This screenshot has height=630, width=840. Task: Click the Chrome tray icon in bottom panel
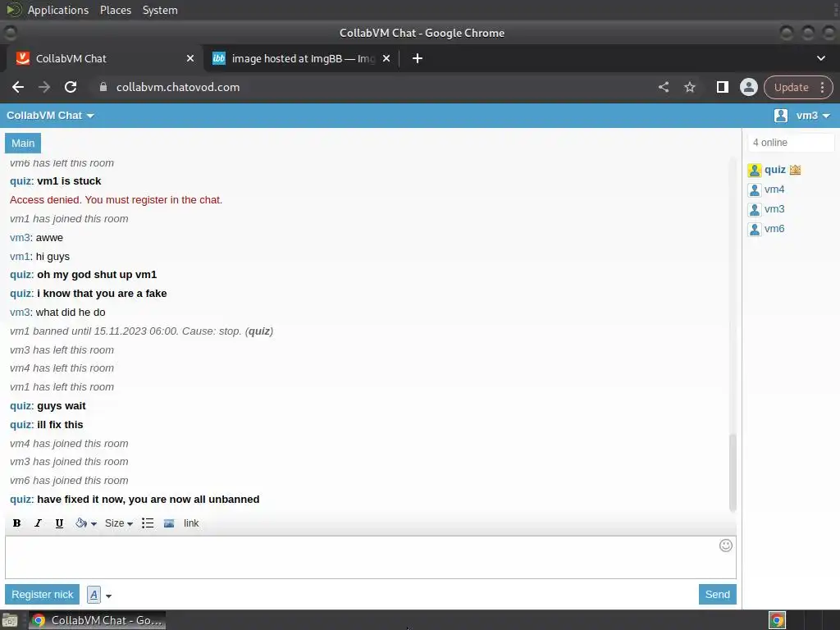point(777,620)
